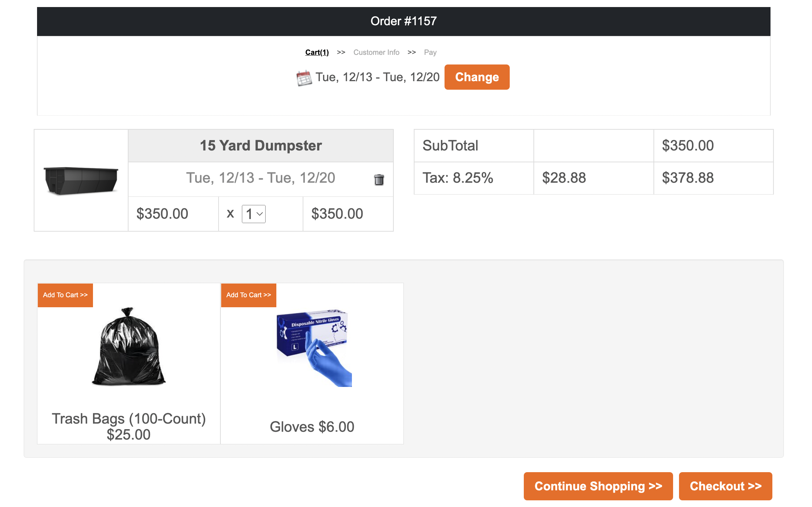Screen dimensions: 812x507
Task: Click the Order #1157 header bar
Action: point(403,21)
